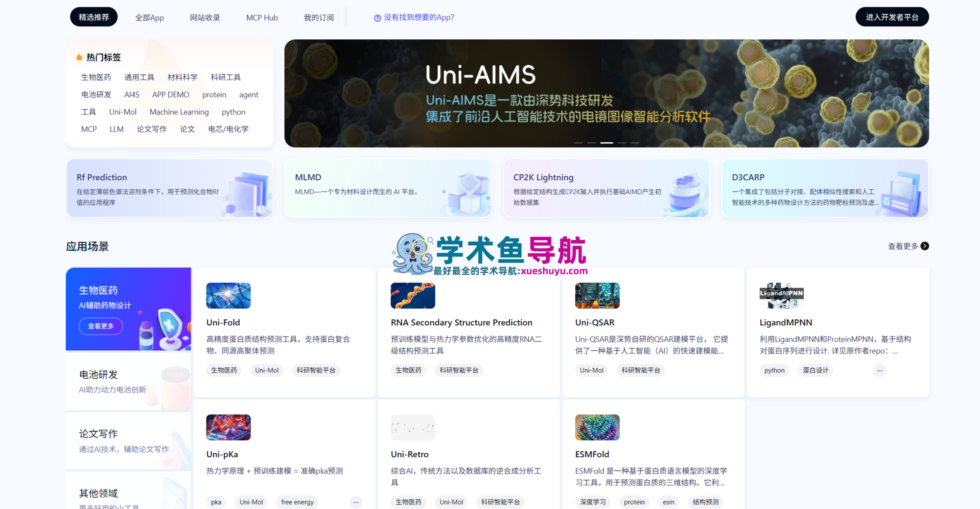Jump to the last banner carousel slide
Image resolution: width=980 pixels, height=509 pixels.
[635, 143]
